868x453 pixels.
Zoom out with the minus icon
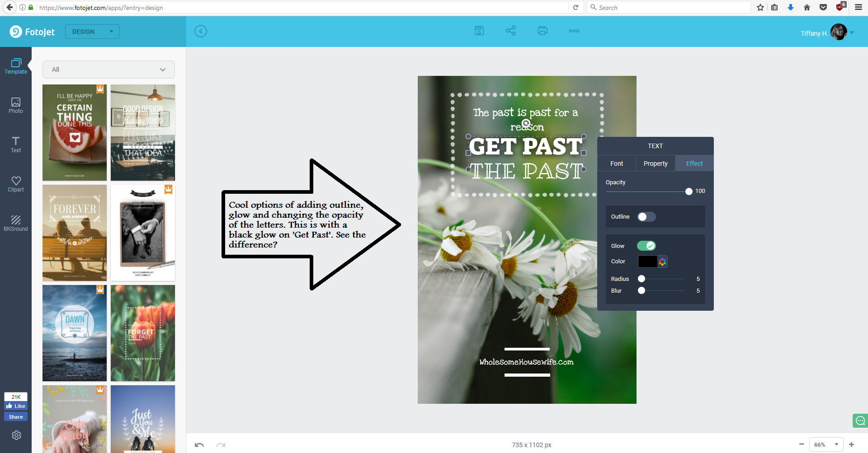pyautogui.click(x=802, y=444)
